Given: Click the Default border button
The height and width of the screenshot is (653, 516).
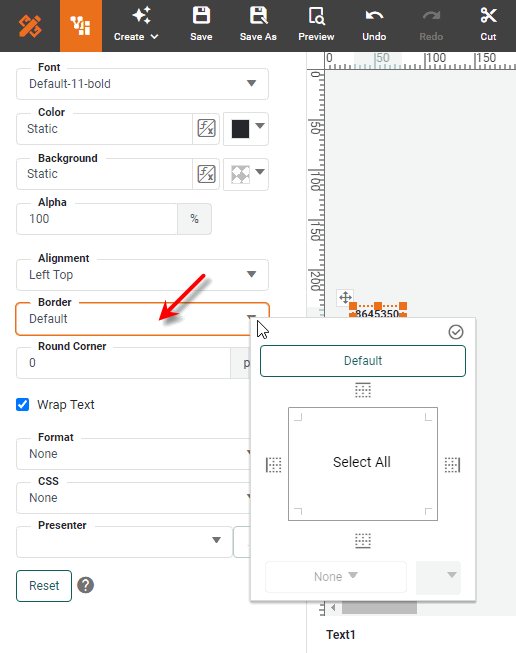Looking at the screenshot, I should [363, 361].
